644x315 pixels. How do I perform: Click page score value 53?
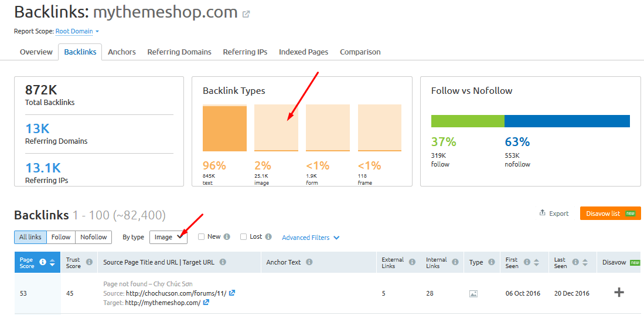[x=24, y=294]
